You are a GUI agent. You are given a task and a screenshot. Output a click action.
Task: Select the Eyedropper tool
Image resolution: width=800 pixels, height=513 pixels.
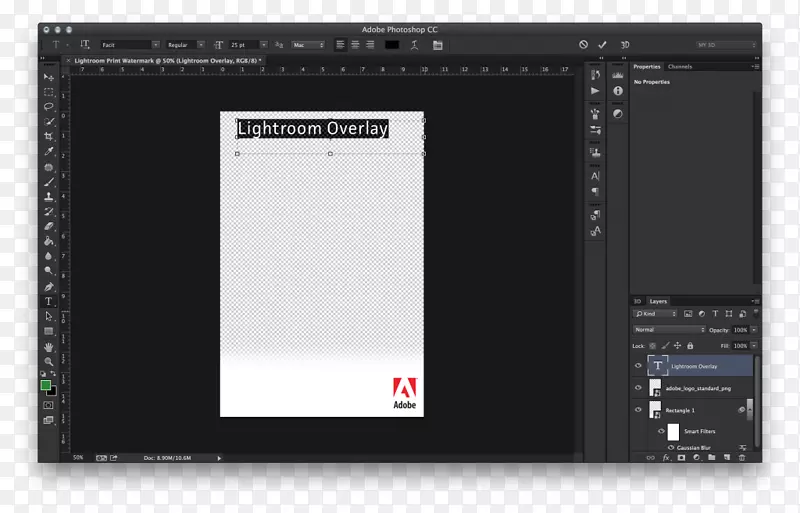click(x=48, y=151)
